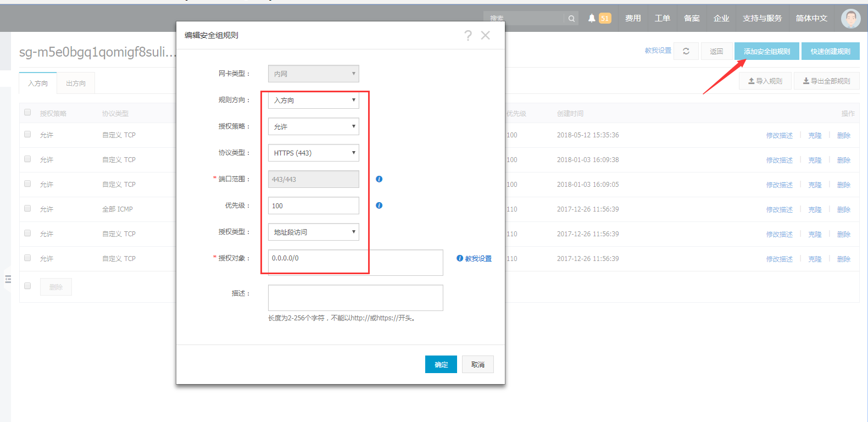The image size is (868, 422).
Task: Click the 取消 cancel button
Action: tap(477, 364)
